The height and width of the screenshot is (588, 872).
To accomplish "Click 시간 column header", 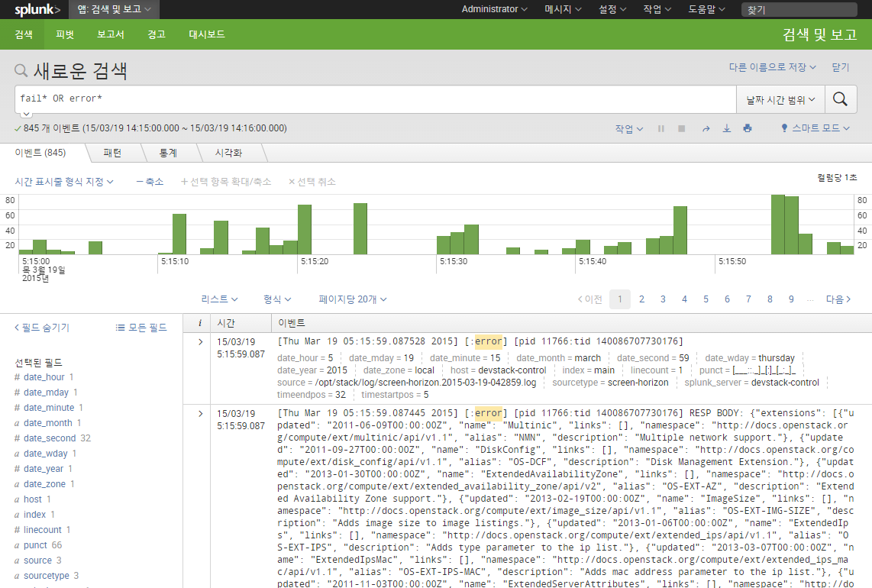I will (226, 323).
